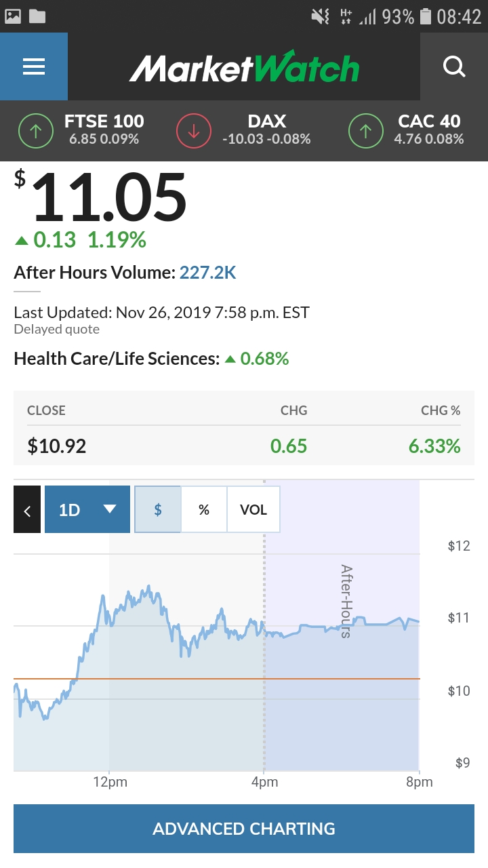
Task: Tap the MarketWatch logo
Action: click(x=244, y=67)
